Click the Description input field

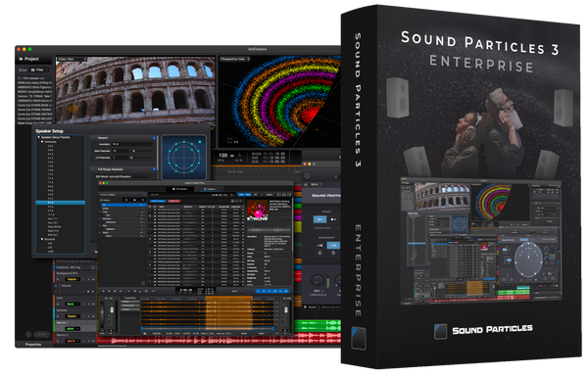point(132,144)
